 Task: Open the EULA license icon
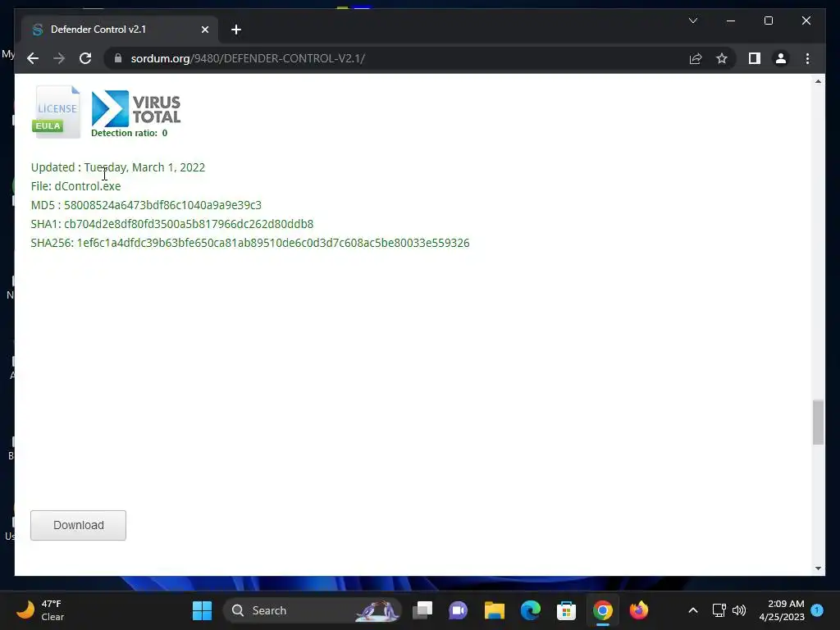click(x=57, y=112)
